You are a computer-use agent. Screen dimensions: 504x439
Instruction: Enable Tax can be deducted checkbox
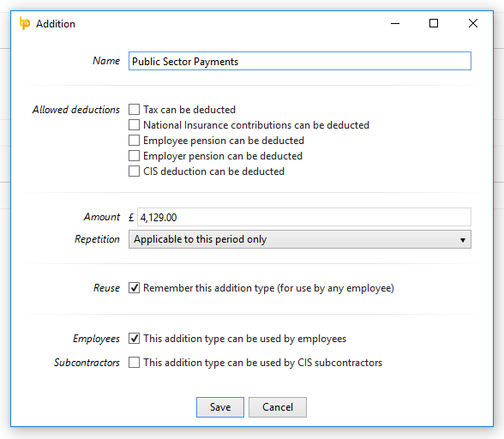[x=134, y=110]
